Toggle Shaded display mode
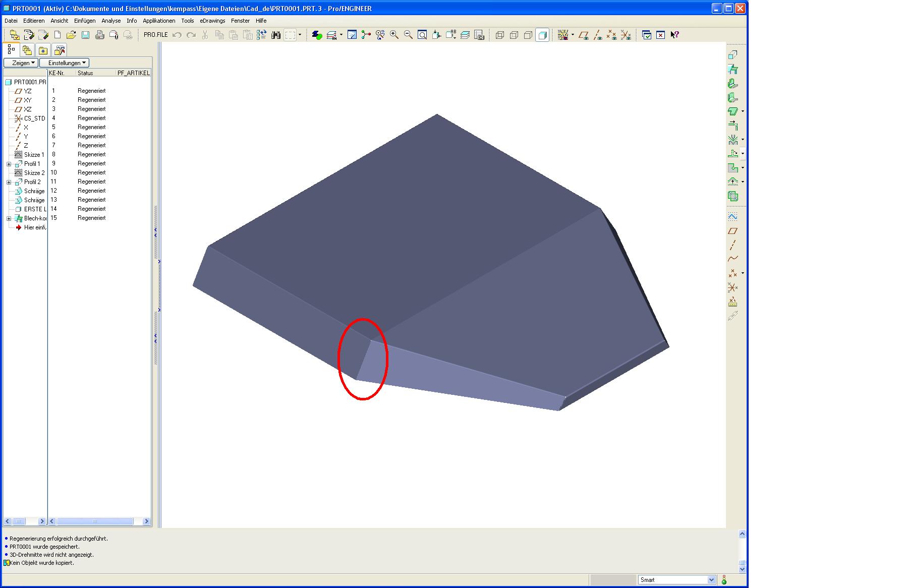 click(542, 35)
